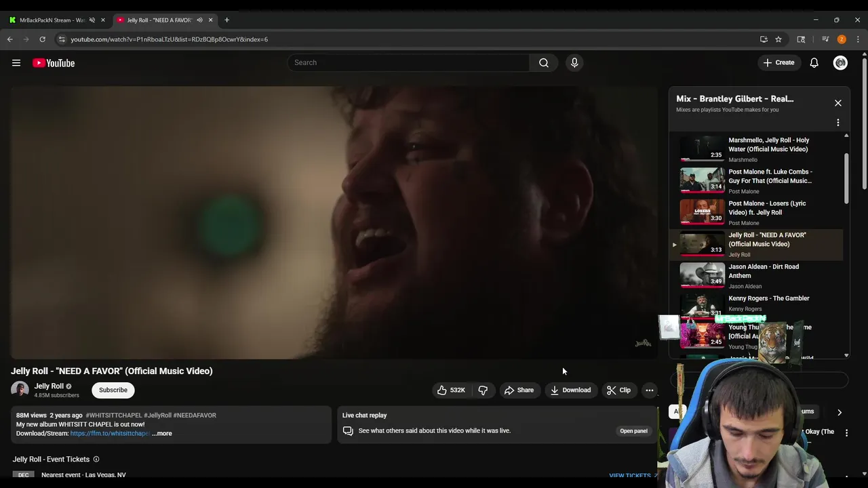Open Chrome's three-dot menu

coord(858,39)
